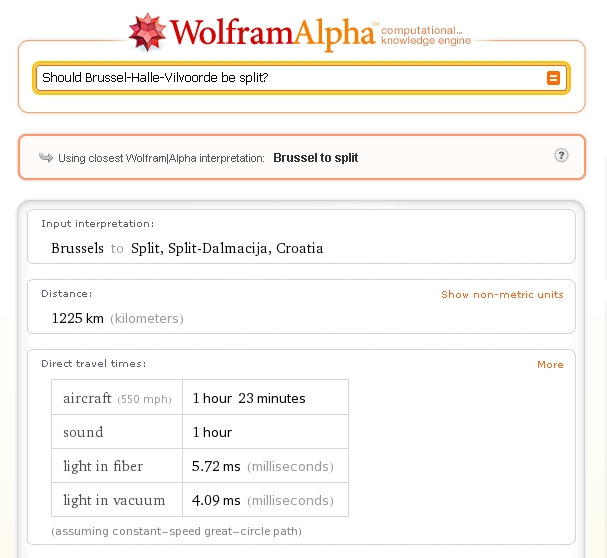Click the aircraft row label
The image size is (607, 558).
click(85, 398)
